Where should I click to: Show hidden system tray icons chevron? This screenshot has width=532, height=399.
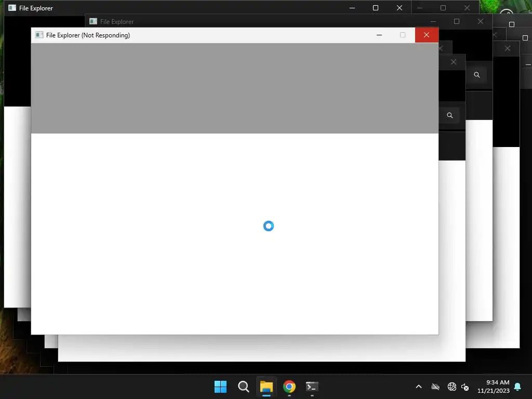coord(419,387)
